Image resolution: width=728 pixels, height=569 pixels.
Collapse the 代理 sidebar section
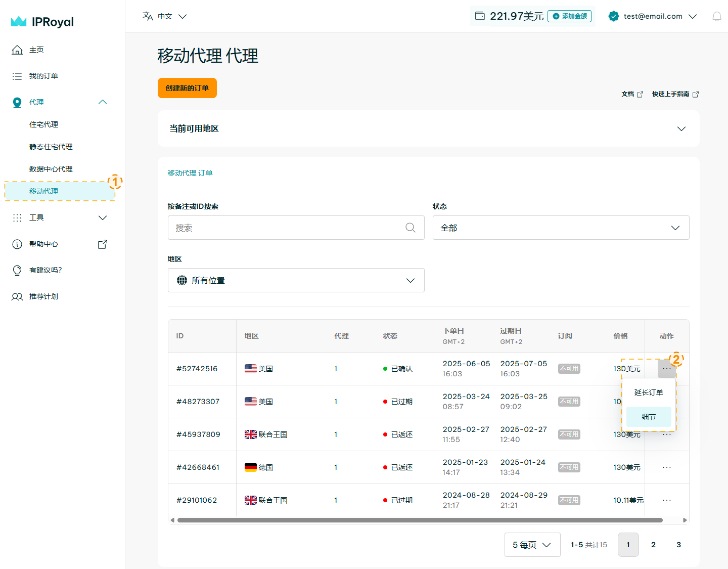(103, 102)
